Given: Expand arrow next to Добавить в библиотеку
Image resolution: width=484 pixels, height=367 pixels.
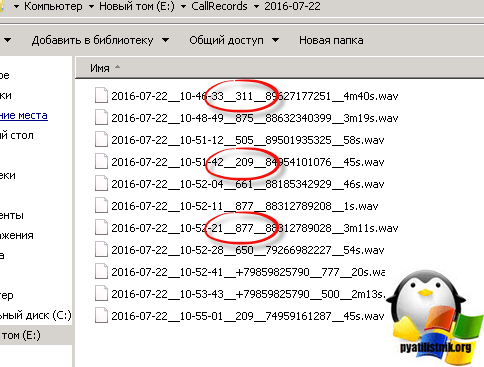Looking at the screenshot, I should tap(165, 40).
